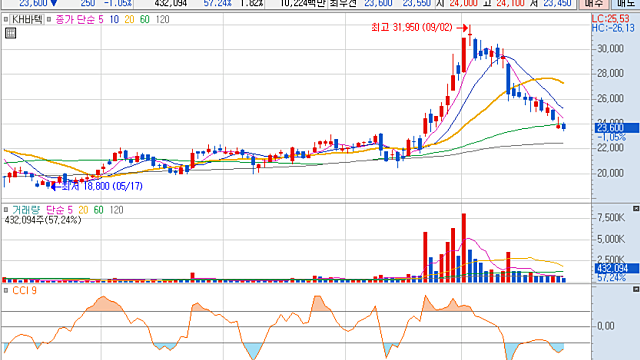Click the 23,450 low price in top bar
Viewport: 640px width, 360px height.
[x=557, y=3]
